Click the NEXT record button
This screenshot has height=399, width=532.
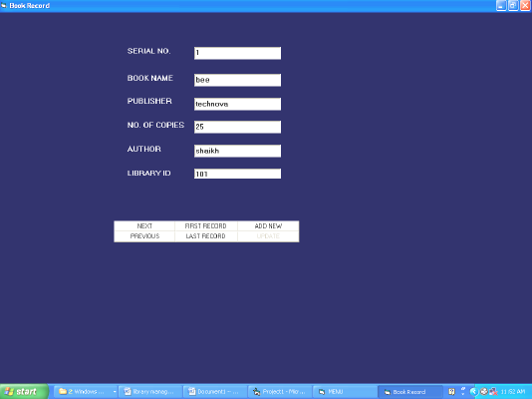pyautogui.click(x=144, y=226)
